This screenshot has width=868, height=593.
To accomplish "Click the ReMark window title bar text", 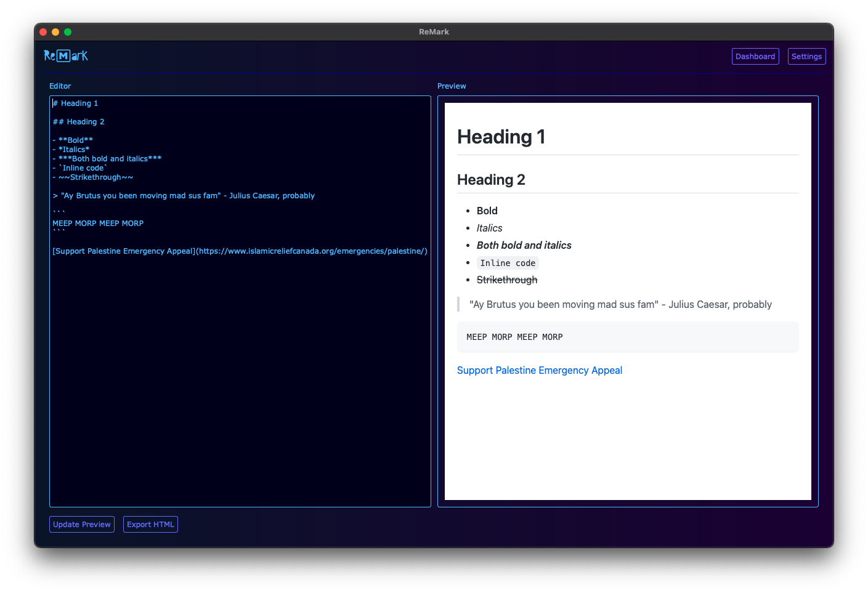I will point(434,32).
